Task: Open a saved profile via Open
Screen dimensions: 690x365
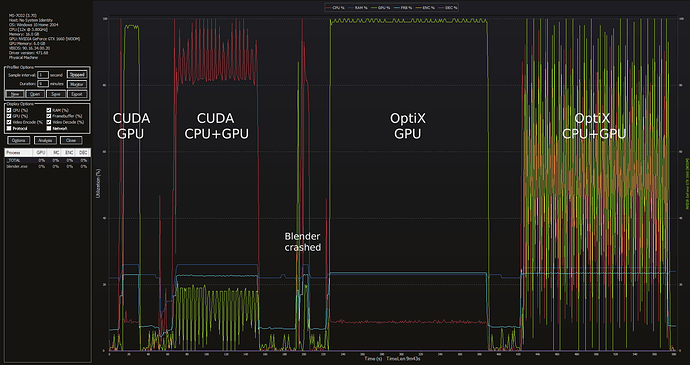Action: pyautogui.click(x=35, y=94)
